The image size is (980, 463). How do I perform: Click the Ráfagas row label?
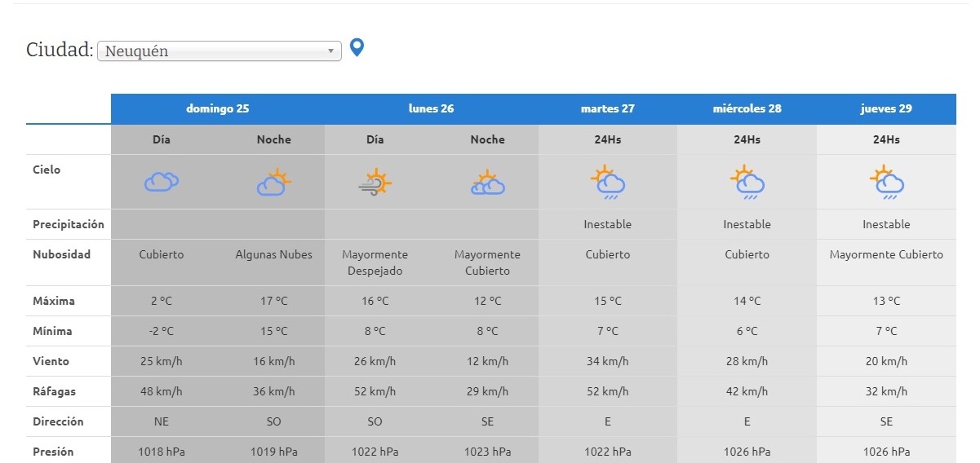[55, 391]
